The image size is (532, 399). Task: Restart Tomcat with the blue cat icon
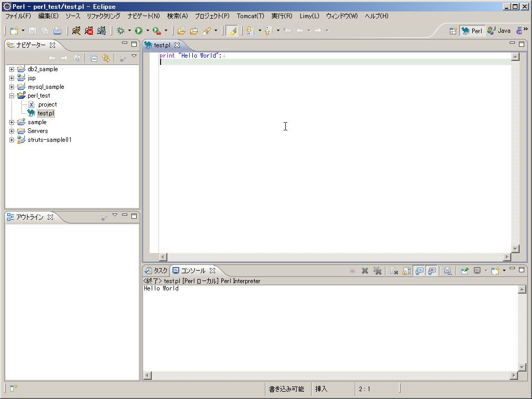pyautogui.click(x=101, y=31)
